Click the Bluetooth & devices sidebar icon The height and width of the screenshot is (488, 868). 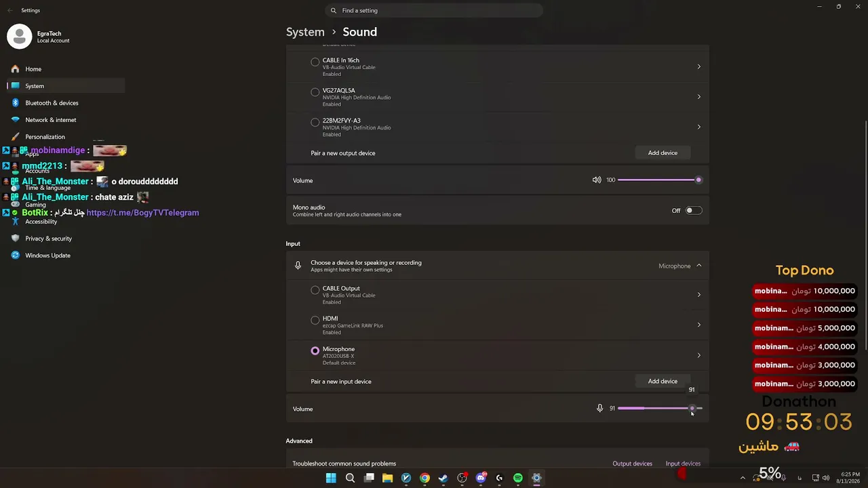[x=16, y=103]
